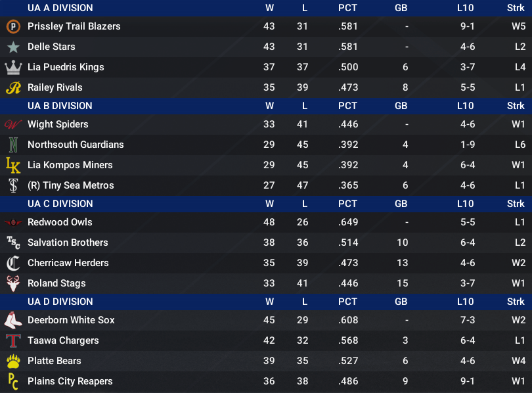The image size is (532, 393).
Task: Open the Wight Spiders red W logo
Action: [13, 124]
